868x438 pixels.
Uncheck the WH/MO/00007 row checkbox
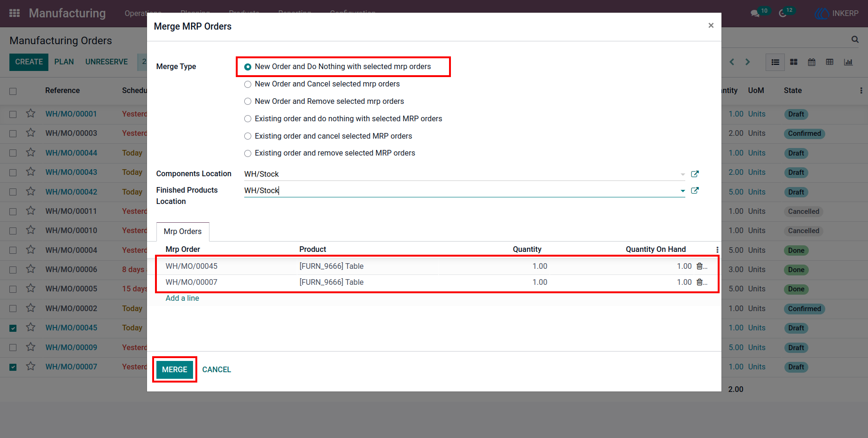point(13,367)
